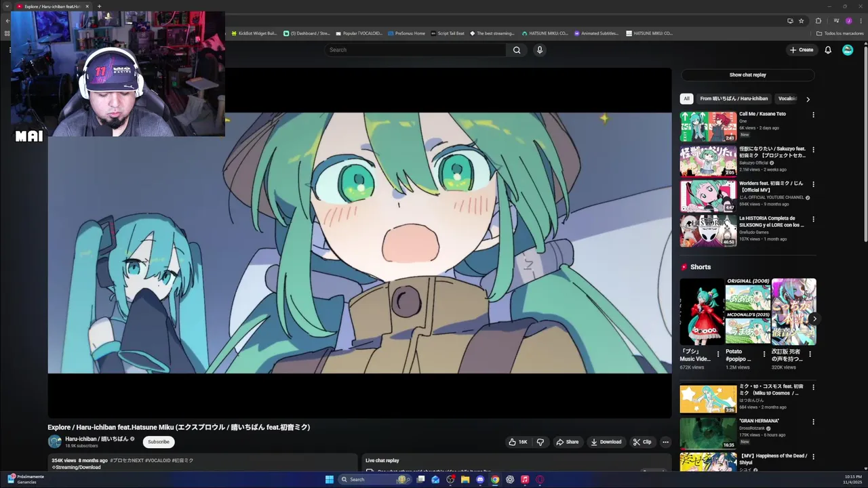Screen dimensions: 868x488
Task: Open ChatGPT app in the taskbar
Action: click(x=510, y=479)
